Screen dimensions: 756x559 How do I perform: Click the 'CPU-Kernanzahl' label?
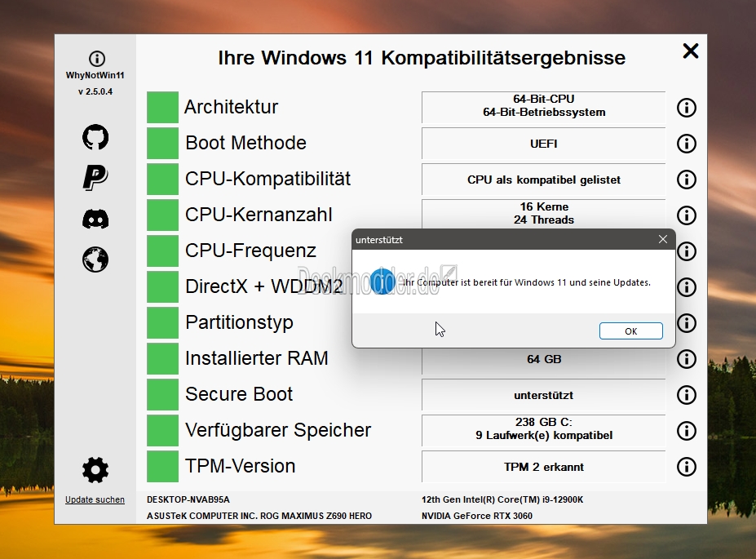click(x=259, y=215)
